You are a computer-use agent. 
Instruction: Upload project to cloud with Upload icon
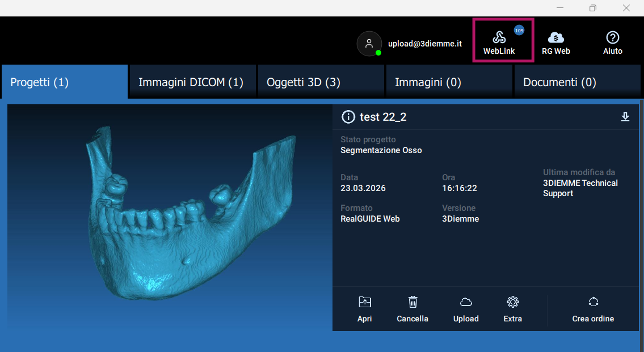[x=466, y=303]
